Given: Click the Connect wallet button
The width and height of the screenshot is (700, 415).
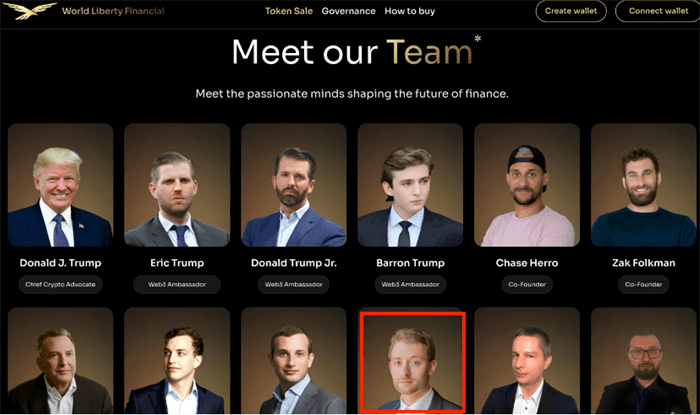Looking at the screenshot, I should [x=658, y=11].
